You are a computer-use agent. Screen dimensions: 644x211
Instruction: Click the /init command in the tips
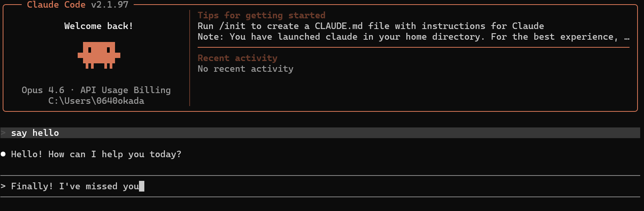coord(232,26)
